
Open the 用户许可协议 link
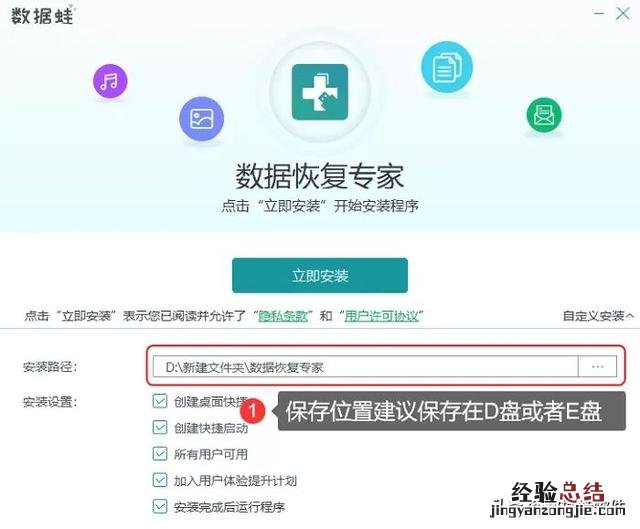382,316
